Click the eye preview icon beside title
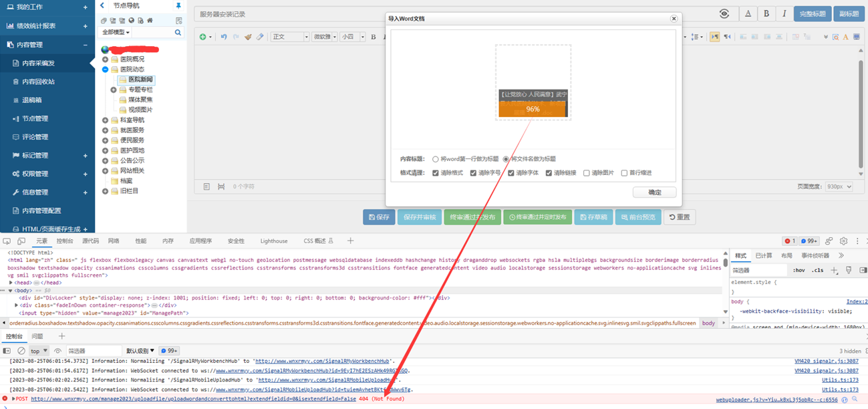 tap(724, 14)
